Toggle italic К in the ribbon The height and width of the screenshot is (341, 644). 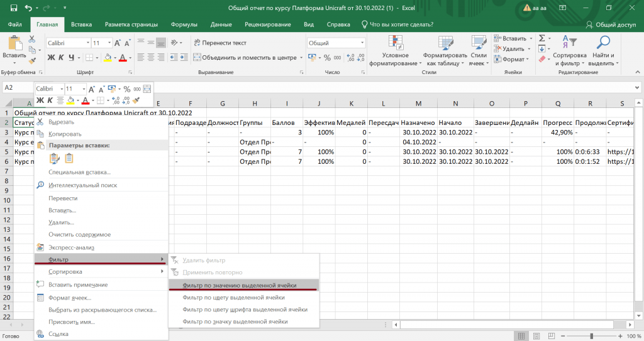(61, 57)
